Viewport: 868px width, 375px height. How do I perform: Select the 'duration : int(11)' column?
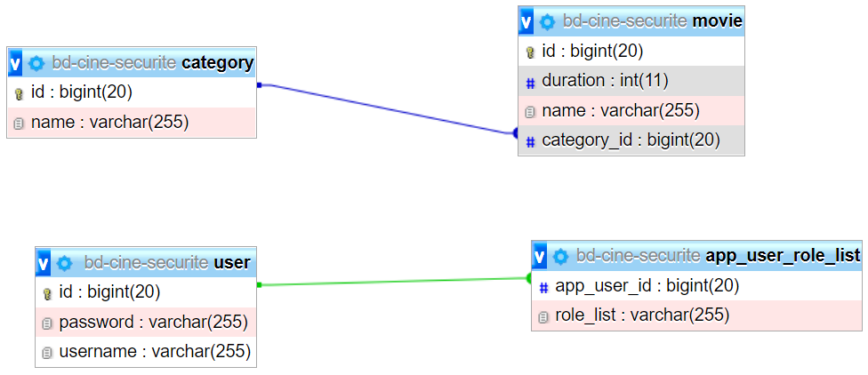[631, 81]
